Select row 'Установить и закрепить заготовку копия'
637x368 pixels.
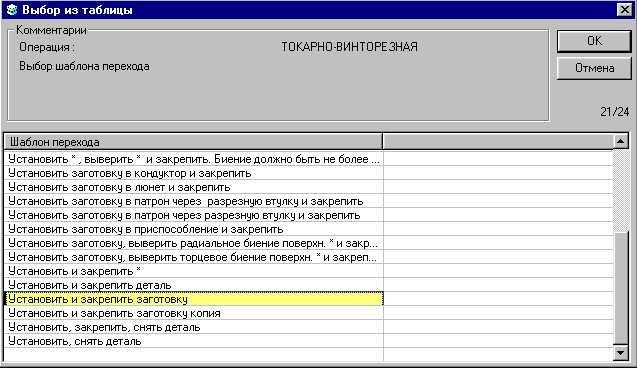[x=193, y=314]
